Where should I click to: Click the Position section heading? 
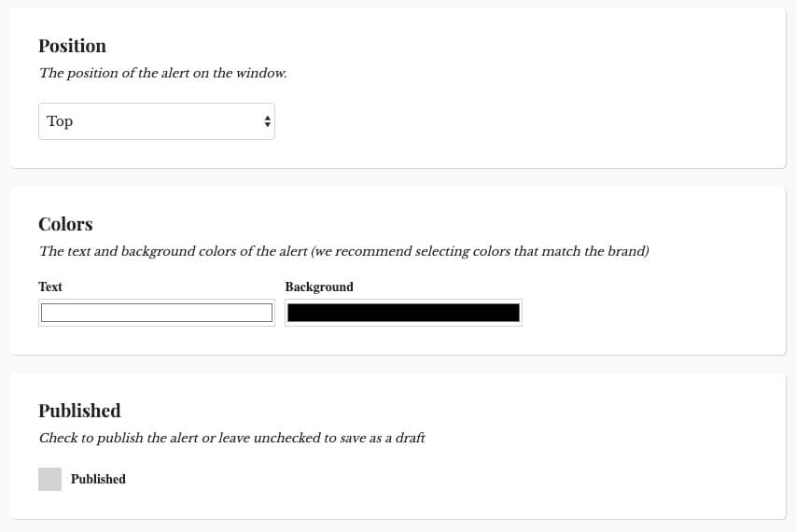pyautogui.click(x=72, y=46)
